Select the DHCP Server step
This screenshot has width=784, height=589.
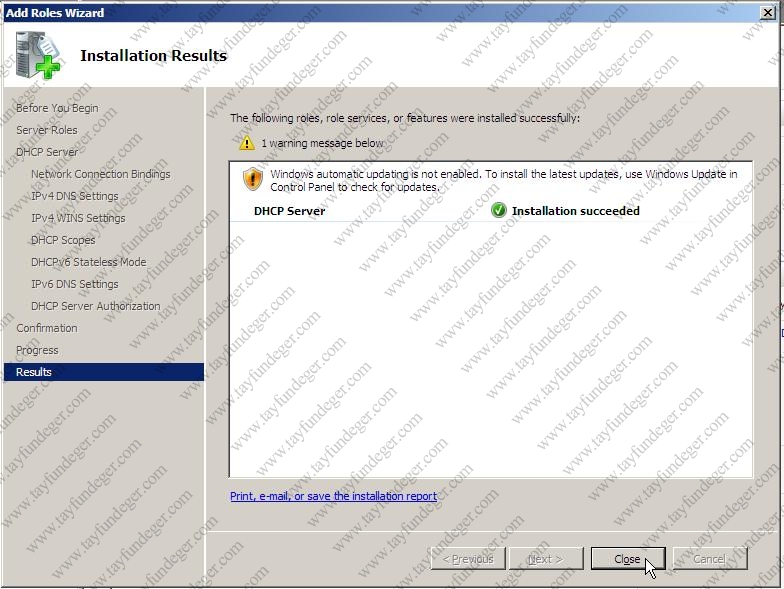point(46,152)
